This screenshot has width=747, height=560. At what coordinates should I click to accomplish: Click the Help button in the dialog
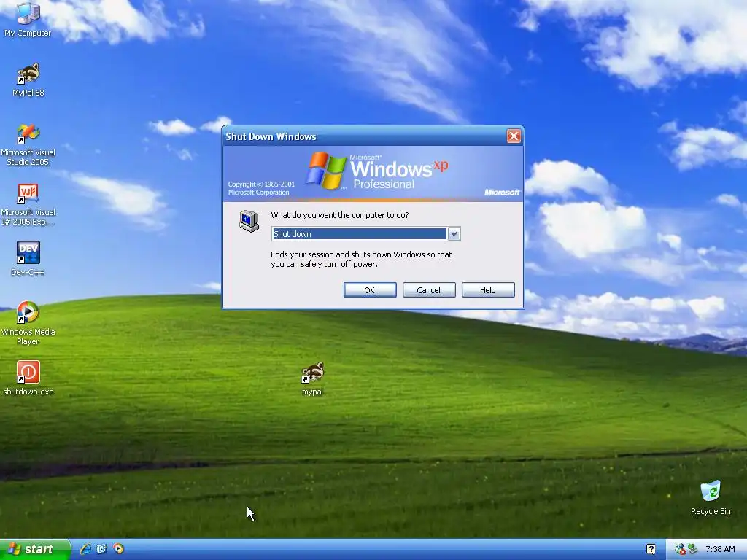[488, 290]
